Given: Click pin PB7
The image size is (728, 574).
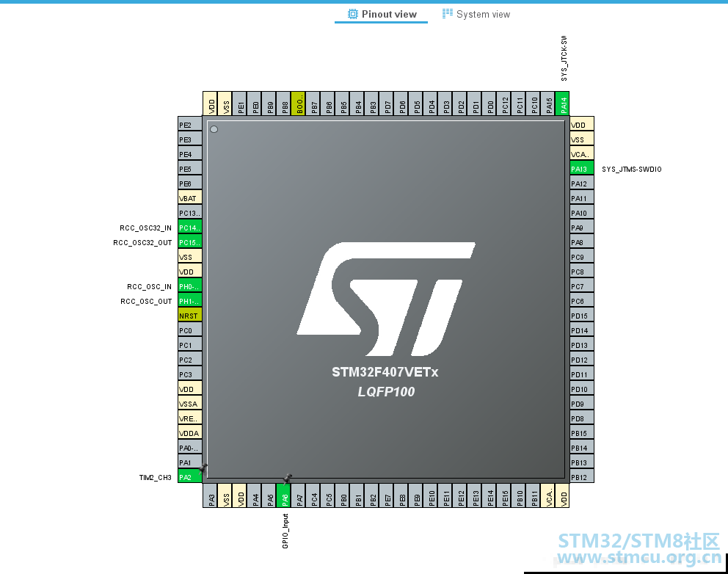Looking at the screenshot, I should [313, 103].
